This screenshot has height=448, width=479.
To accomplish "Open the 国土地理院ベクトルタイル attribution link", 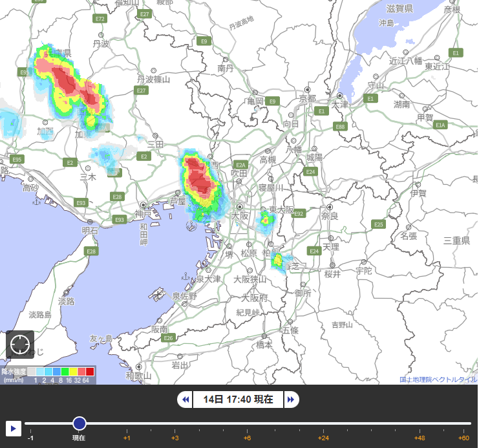I will click(438, 379).
